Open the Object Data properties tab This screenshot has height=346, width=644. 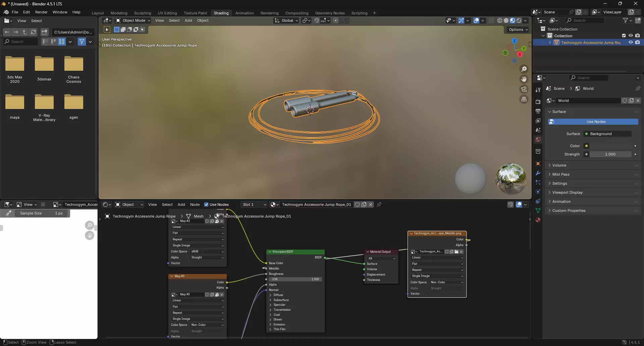(538, 211)
